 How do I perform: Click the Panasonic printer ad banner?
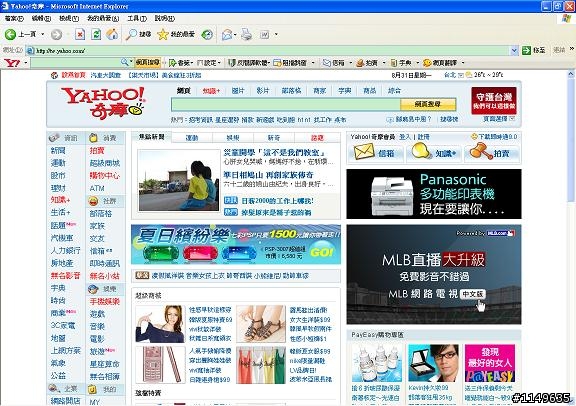click(x=433, y=194)
